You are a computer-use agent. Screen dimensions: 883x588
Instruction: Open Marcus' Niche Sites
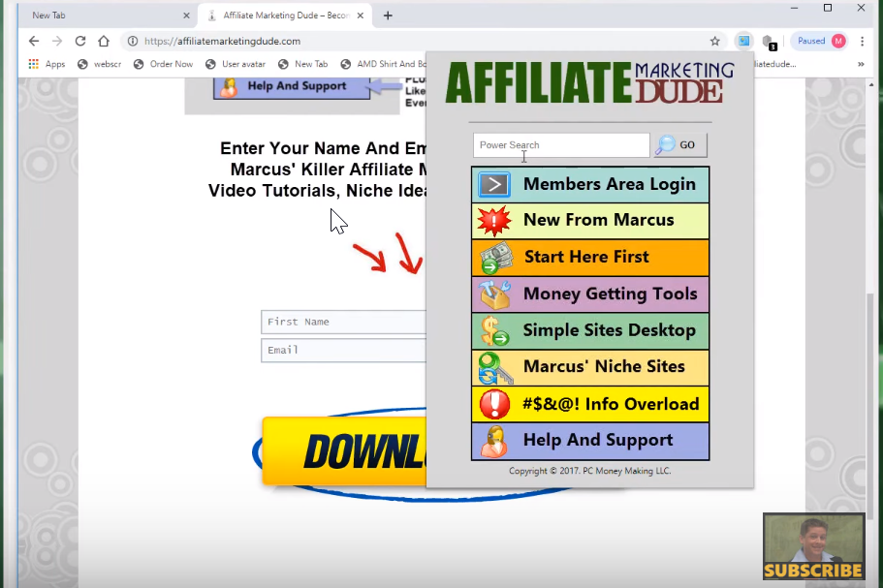click(x=590, y=367)
